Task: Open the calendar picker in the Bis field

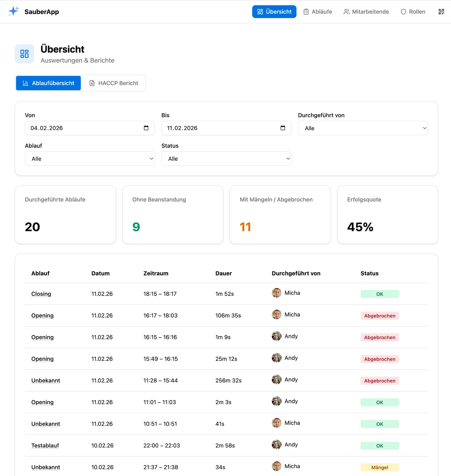Action: [283, 128]
